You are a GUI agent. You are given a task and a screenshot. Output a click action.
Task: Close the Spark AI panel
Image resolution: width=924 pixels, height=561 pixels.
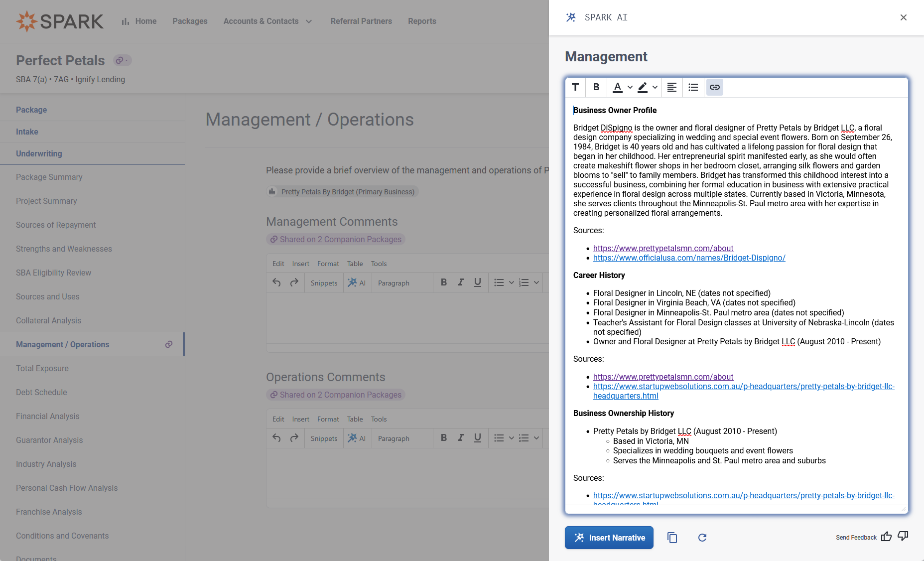point(904,17)
